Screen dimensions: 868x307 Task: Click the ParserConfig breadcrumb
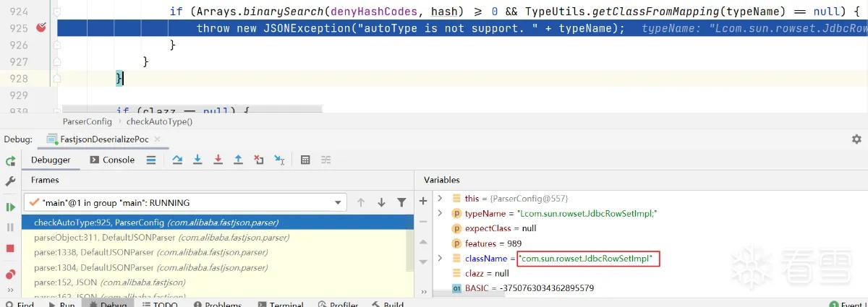pyautogui.click(x=88, y=121)
